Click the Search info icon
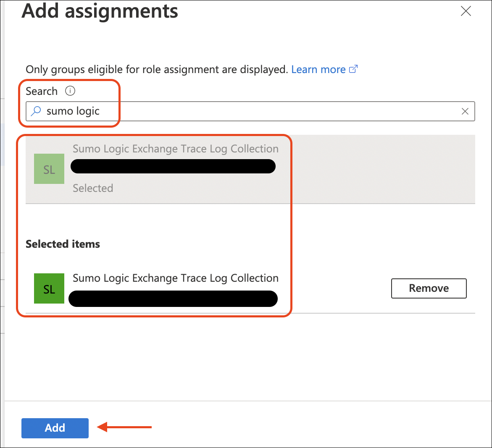492x448 pixels. [71, 91]
